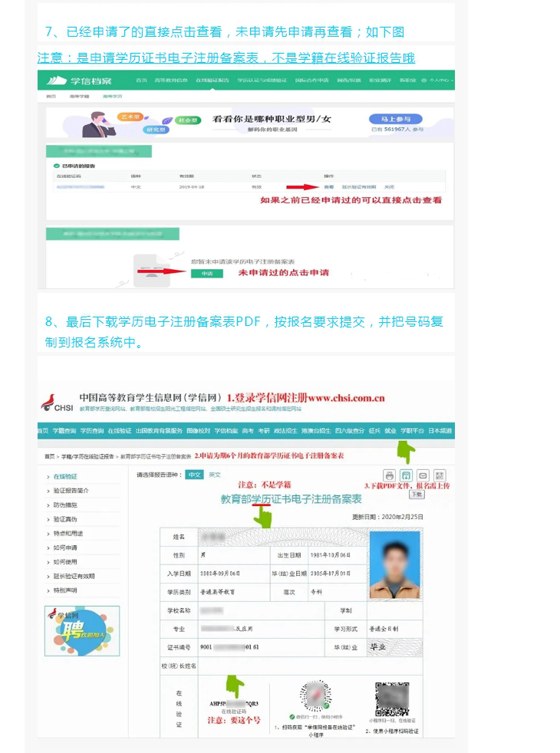
Task: Open 学籍查询 in CHSI nav bar
Action: click(x=64, y=431)
